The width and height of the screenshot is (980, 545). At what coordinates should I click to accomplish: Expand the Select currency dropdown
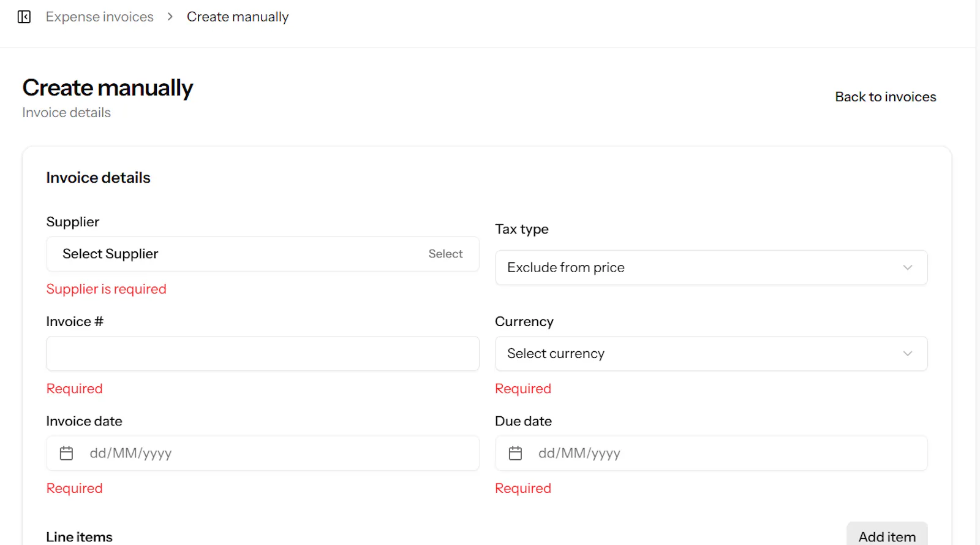tap(711, 354)
